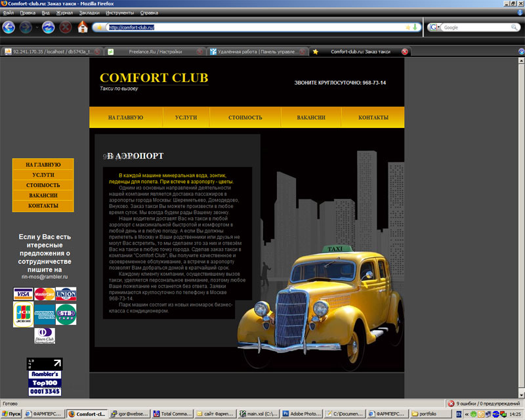Click КОНТАКТЫ in yellow top navigation
525x420 pixels.
[x=373, y=117]
